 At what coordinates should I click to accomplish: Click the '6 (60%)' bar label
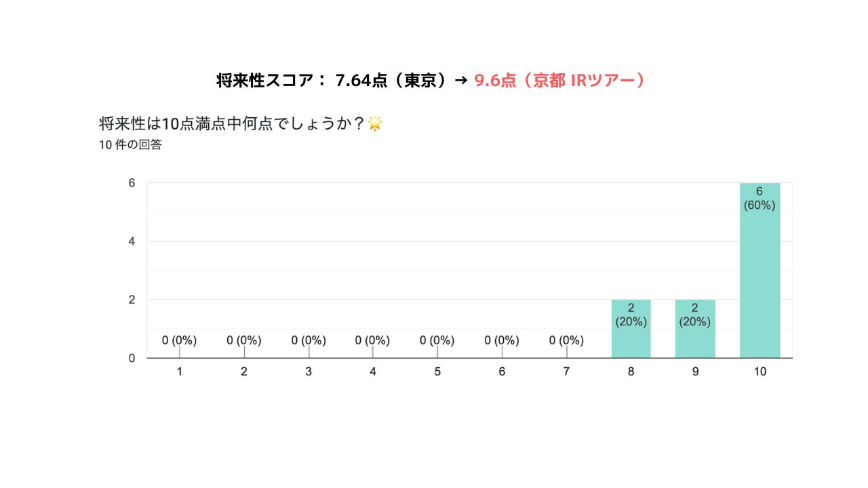pos(759,199)
